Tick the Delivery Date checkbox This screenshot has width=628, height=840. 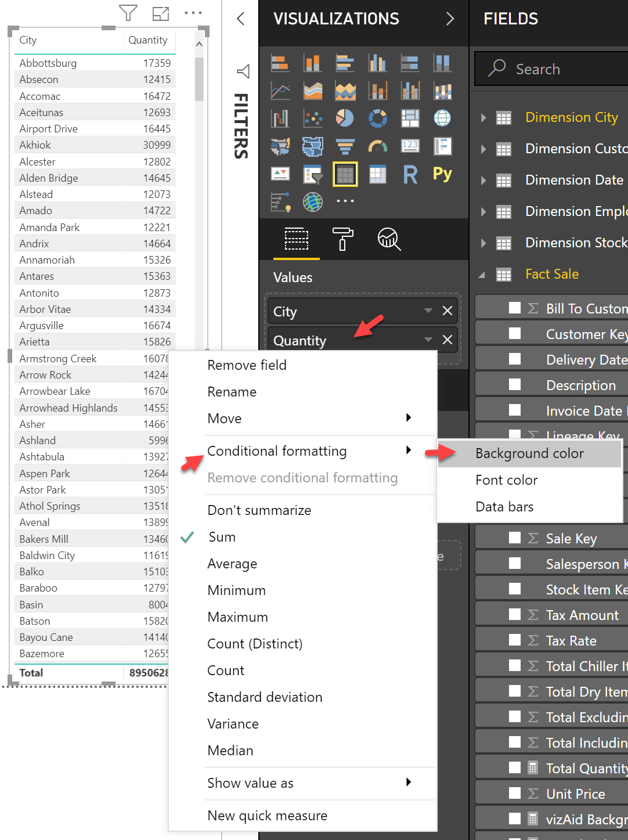pos(515,359)
